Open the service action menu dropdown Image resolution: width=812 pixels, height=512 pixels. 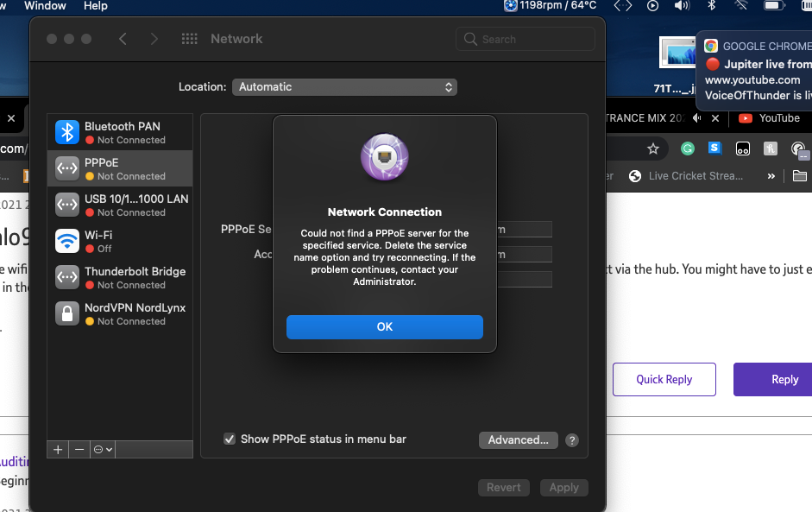coord(104,450)
